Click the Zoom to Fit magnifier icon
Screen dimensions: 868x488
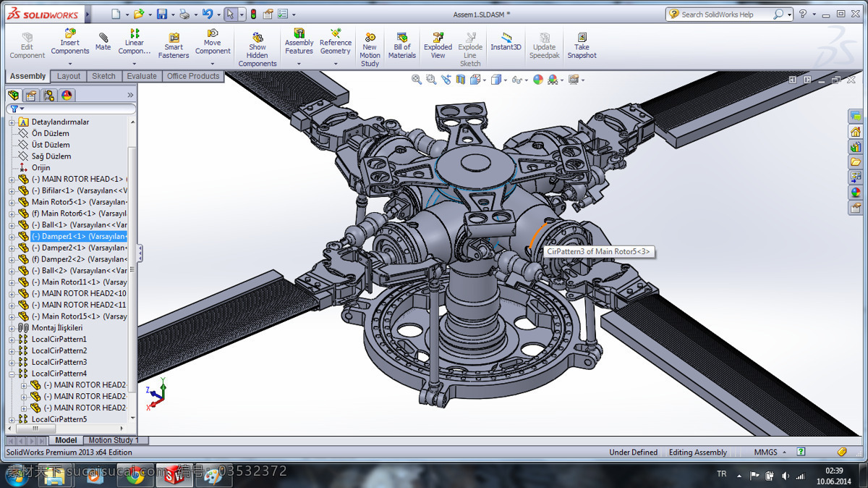point(417,80)
